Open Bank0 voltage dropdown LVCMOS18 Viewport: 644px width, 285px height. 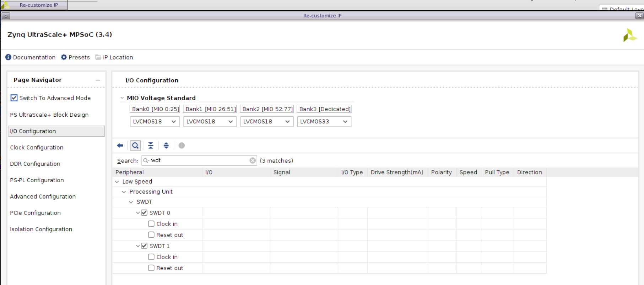(155, 122)
